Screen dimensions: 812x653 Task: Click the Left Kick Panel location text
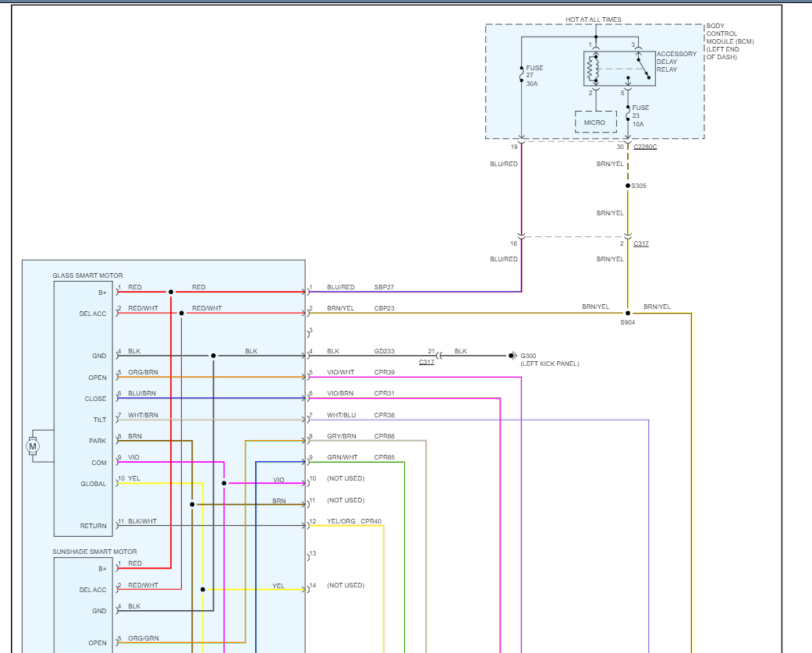(x=550, y=364)
